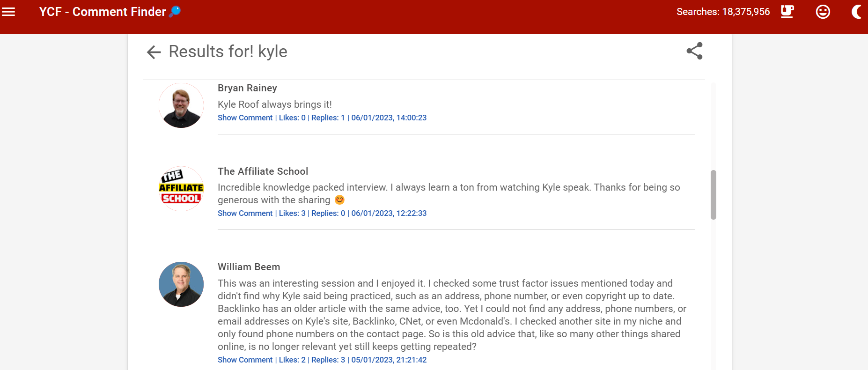Click the coffee cup donate icon
868x370 pixels.
pyautogui.click(x=787, y=12)
